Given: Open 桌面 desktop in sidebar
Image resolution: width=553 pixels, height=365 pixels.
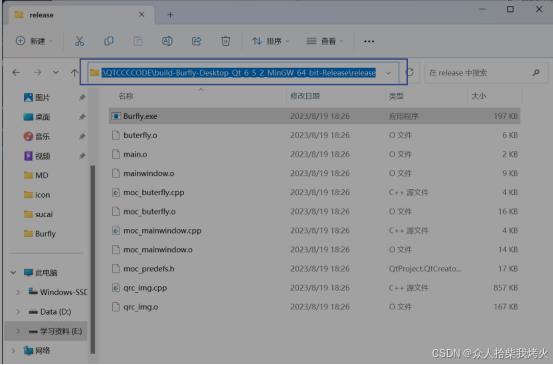Looking at the screenshot, I should [37, 117].
